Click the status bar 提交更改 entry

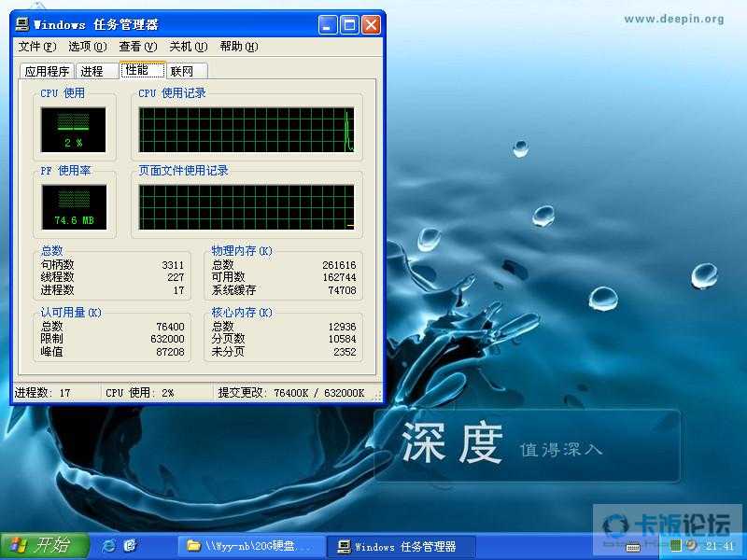(291, 393)
